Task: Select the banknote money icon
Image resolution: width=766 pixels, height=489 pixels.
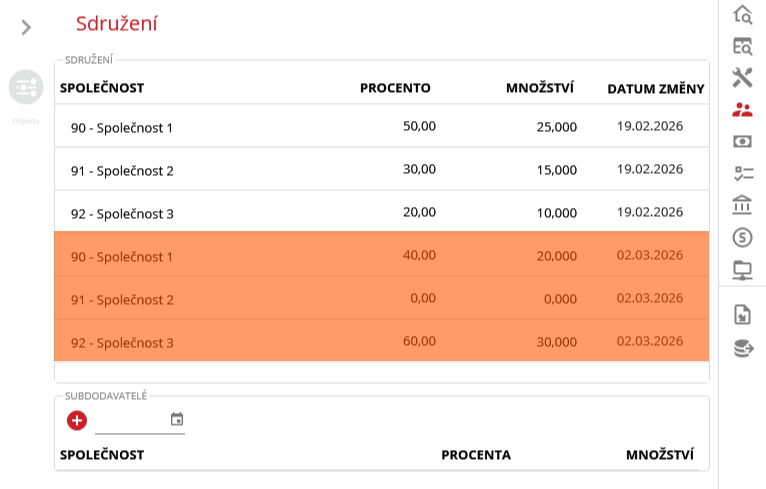Action: 742,141
